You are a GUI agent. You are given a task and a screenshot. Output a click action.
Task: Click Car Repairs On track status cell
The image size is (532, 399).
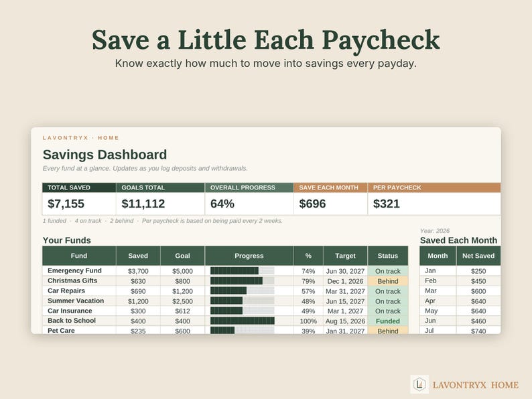click(388, 291)
